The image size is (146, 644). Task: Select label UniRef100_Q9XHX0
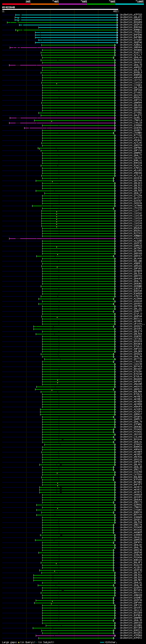point(131,304)
